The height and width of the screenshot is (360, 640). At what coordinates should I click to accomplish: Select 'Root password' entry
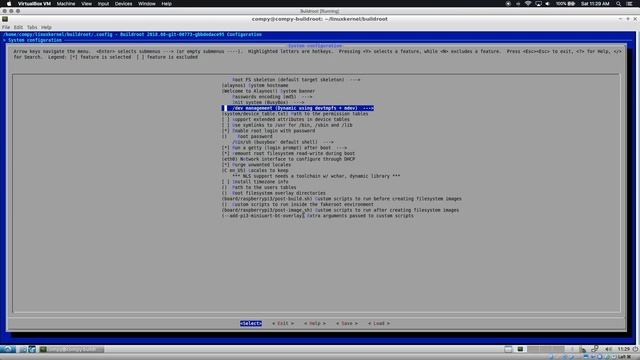[247, 136]
